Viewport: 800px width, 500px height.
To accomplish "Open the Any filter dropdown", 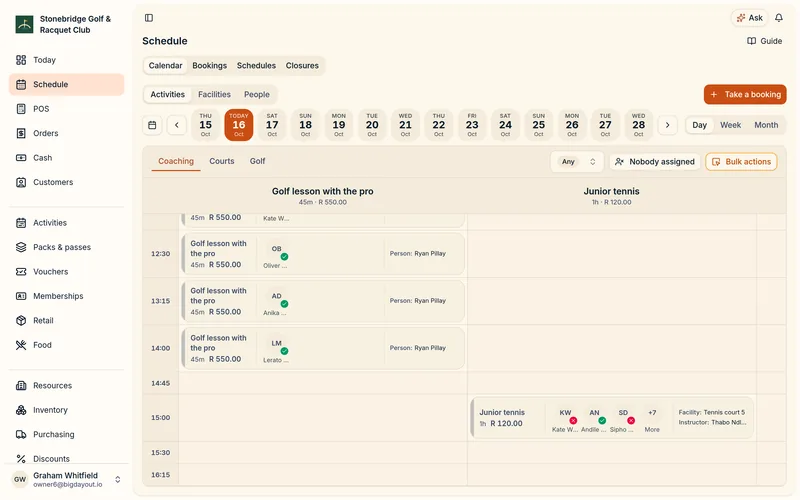I will coord(578,162).
